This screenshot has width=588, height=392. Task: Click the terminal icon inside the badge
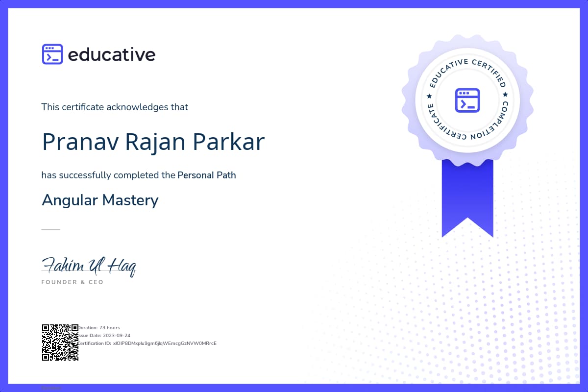[x=467, y=100]
